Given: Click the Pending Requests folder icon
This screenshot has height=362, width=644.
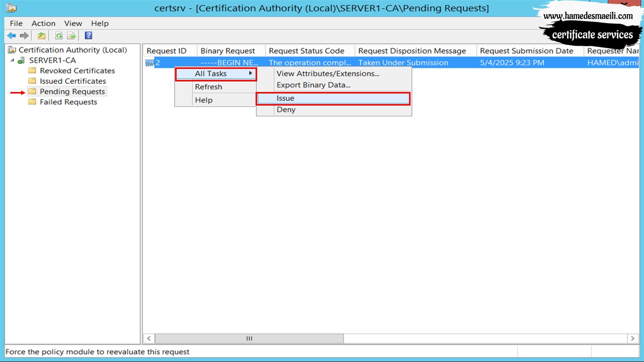Looking at the screenshot, I should click(x=32, y=92).
